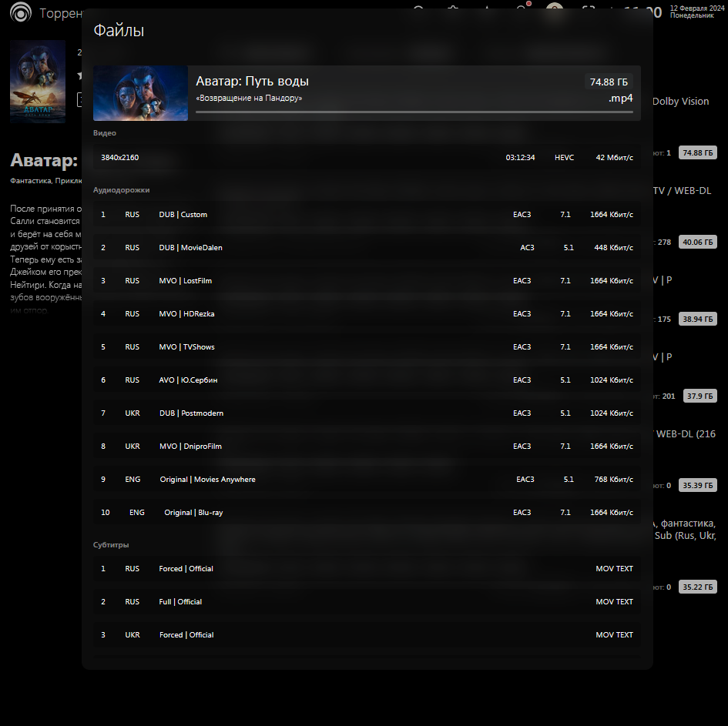This screenshot has width=728, height=726.
Task: Select UKR Forced | Official subtitles
Action: (x=367, y=634)
